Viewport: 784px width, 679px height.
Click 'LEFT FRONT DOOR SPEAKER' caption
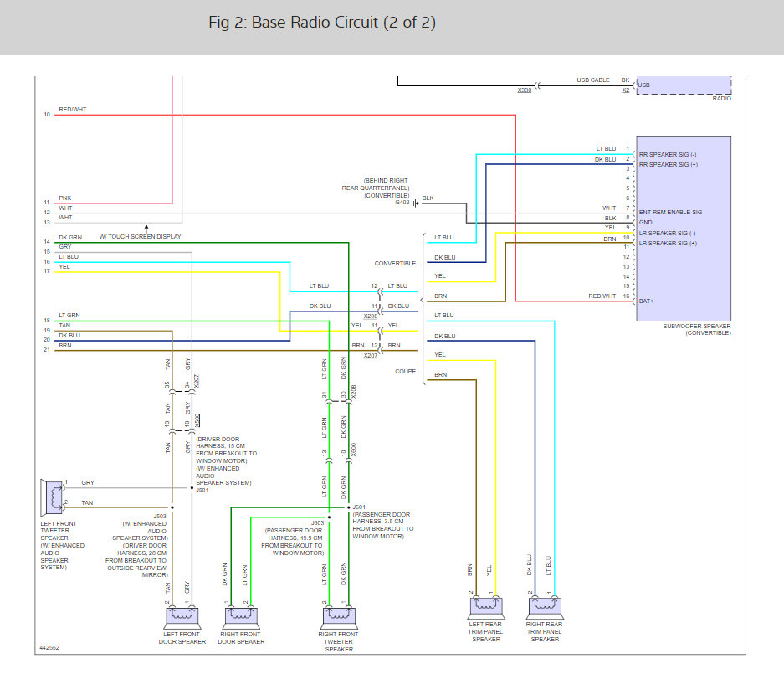(182, 638)
